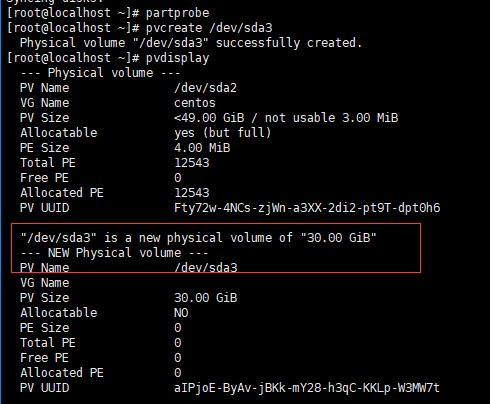Image resolution: width=490 pixels, height=404 pixels.
Task: Click the successfully created message line
Action: [191, 43]
